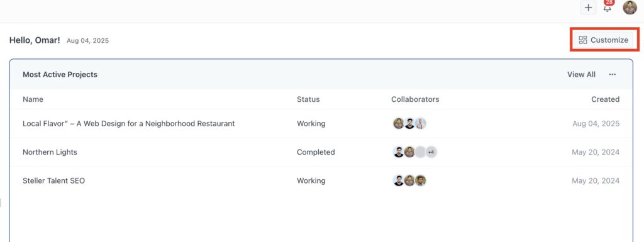
Task: Open the Northern Lights project
Action: (50, 152)
